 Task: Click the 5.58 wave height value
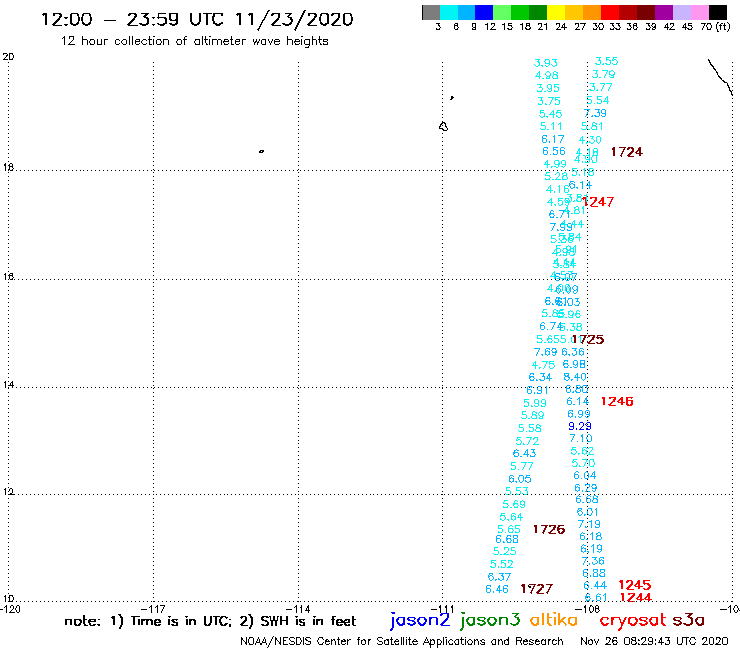click(x=530, y=429)
